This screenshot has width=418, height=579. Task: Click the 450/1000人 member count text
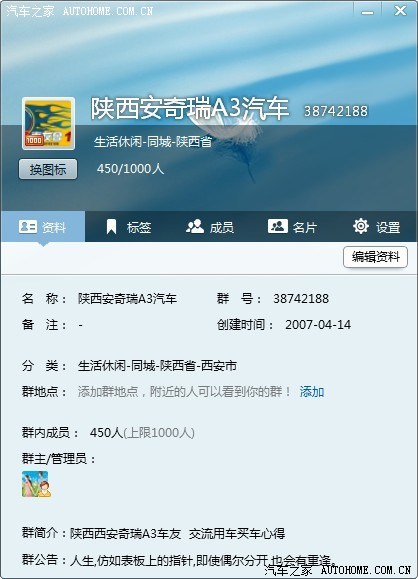[x=130, y=169]
